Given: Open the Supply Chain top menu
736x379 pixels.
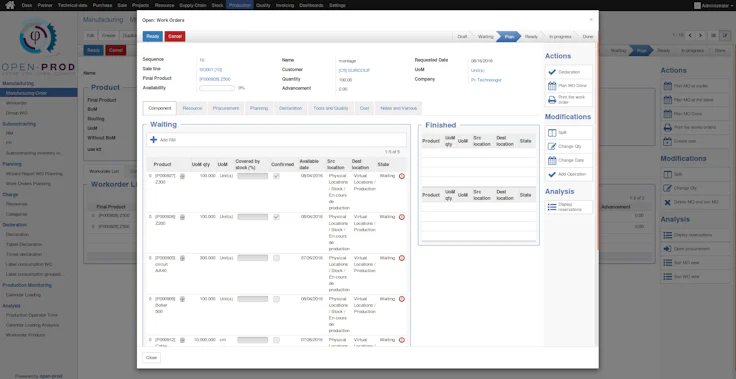Looking at the screenshot, I should 192,5.
